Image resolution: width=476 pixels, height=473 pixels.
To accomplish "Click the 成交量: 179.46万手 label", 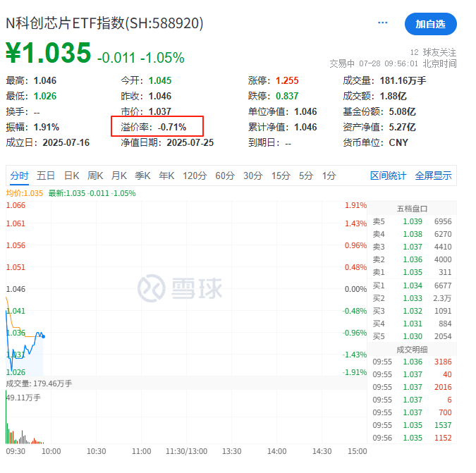I will coord(39,383).
